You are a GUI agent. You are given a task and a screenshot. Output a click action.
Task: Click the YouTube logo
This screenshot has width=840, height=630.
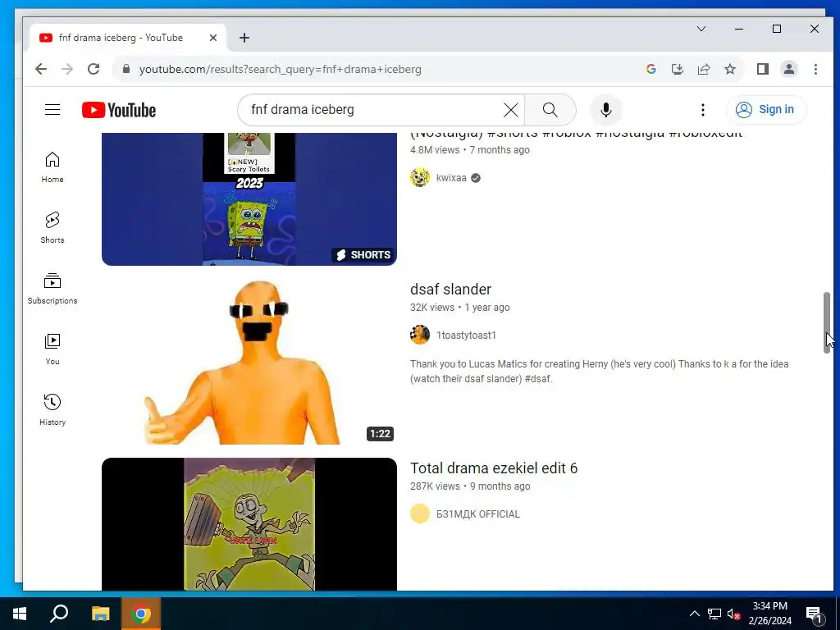coord(119,110)
